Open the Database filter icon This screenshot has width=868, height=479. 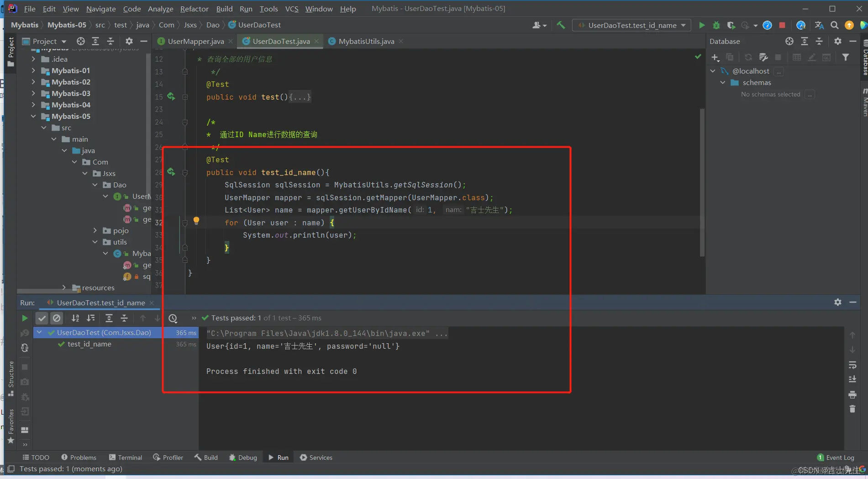(846, 57)
